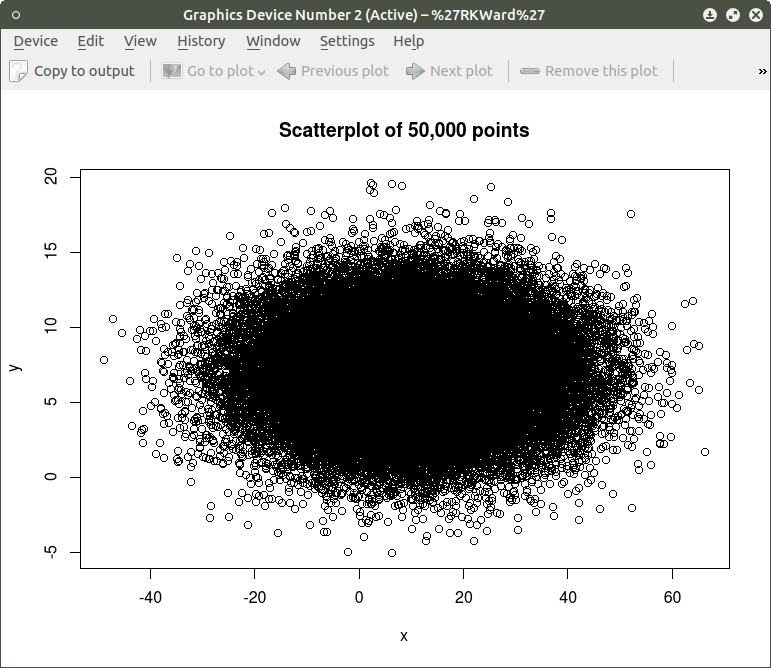The height and width of the screenshot is (668, 771).
Task: Close the Graphics Device window
Action: [x=755, y=15]
